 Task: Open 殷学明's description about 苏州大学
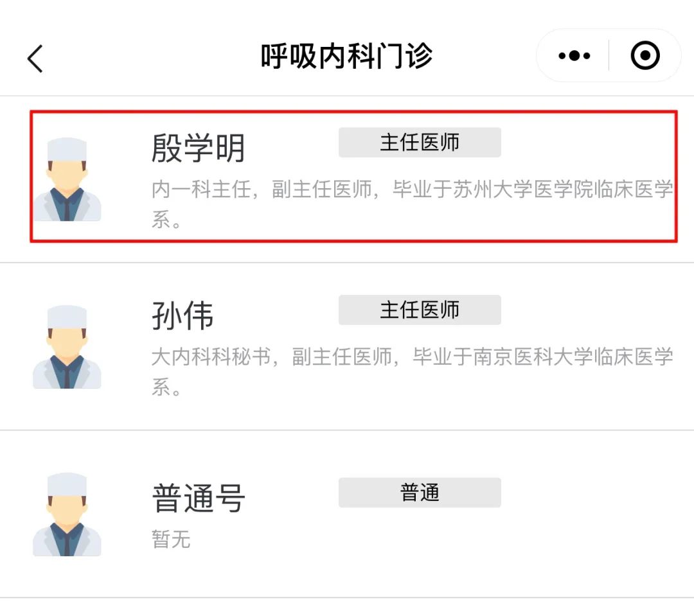point(412,204)
